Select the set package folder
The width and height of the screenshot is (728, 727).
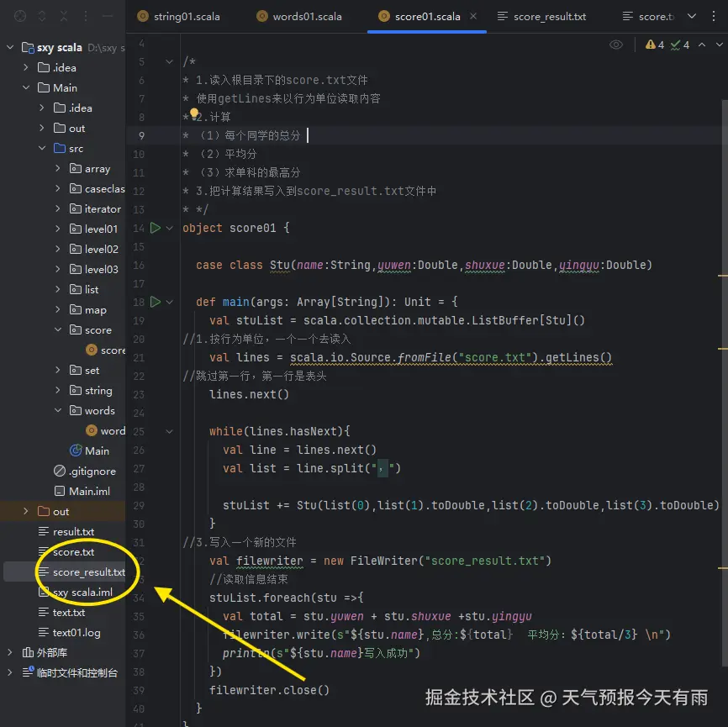coord(84,370)
